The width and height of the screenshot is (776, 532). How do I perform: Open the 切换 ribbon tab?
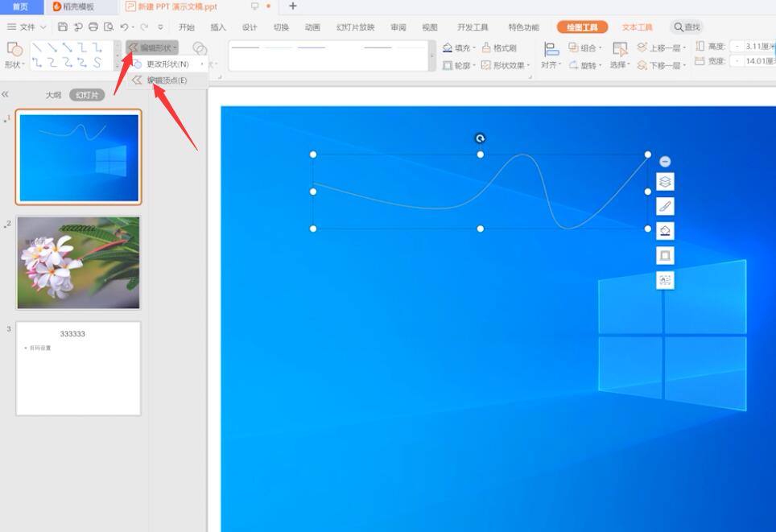pos(281,27)
